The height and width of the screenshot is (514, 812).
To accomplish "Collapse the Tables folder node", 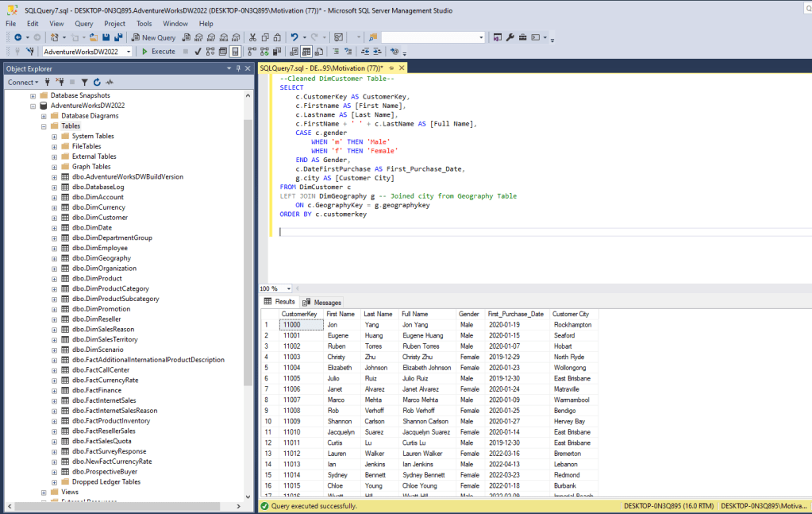I will (x=44, y=126).
